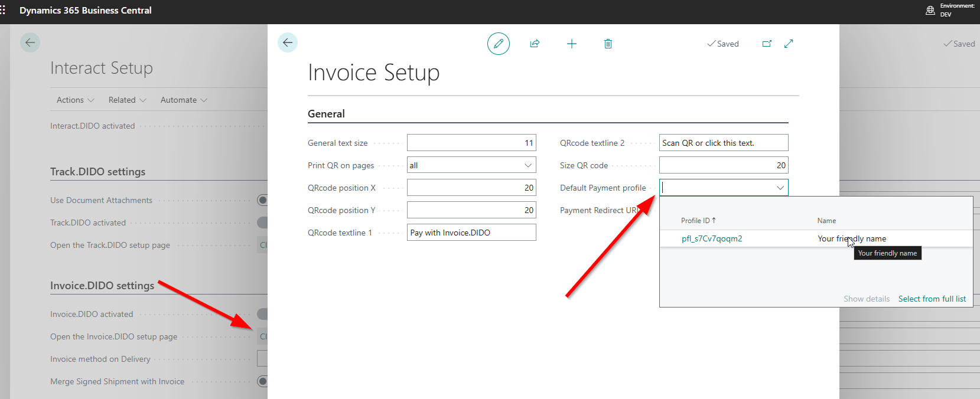Click the plus icon to add new
The image size is (980, 399).
tap(572, 44)
